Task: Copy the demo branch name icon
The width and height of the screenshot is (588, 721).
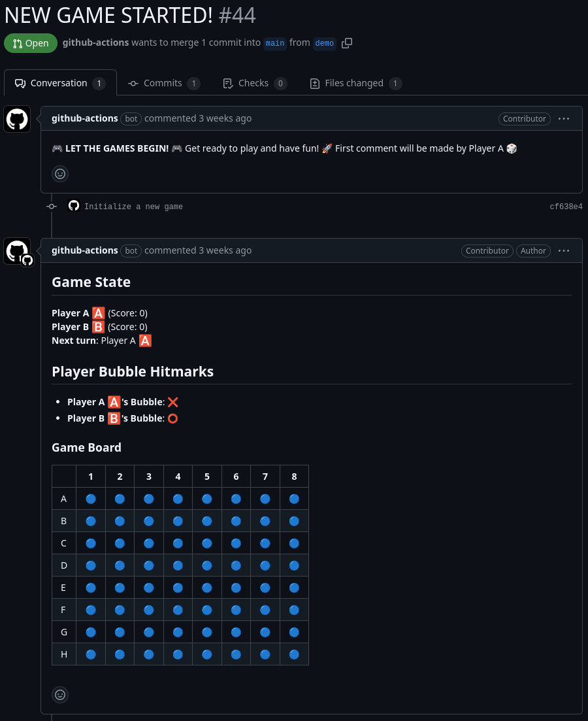Action: click(x=347, y=42)
